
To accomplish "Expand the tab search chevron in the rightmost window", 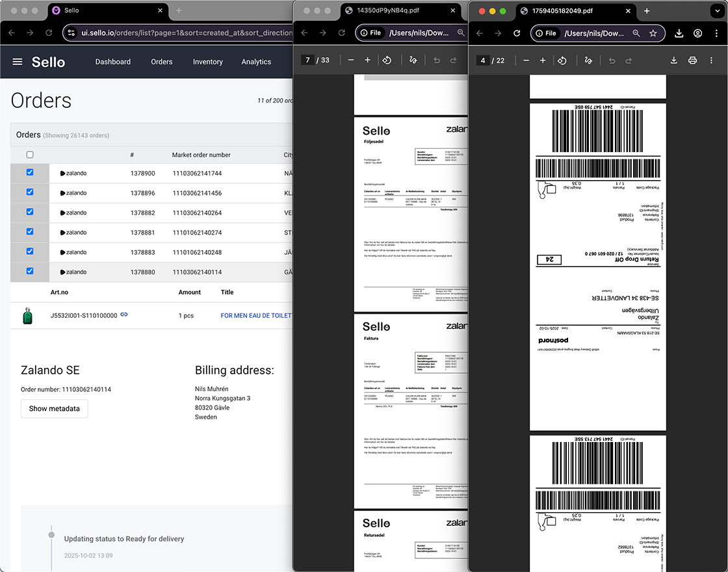I will tap(718, 11).
